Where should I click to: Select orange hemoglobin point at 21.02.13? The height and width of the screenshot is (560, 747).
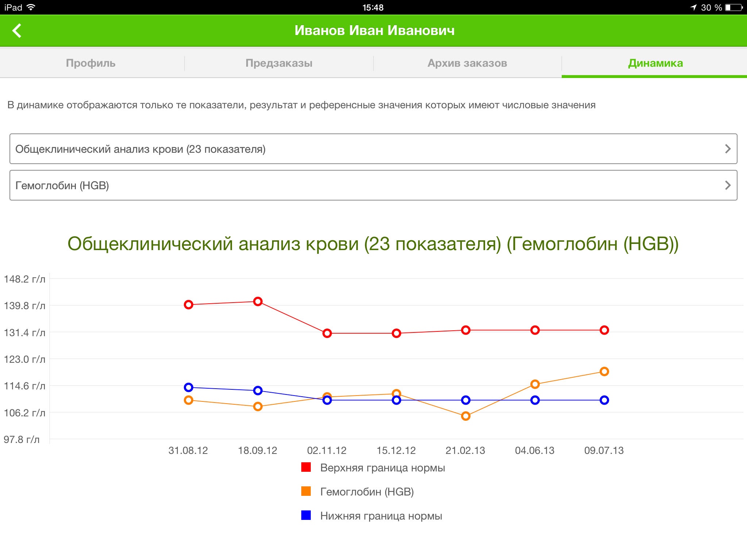click(x=466, y=416)
